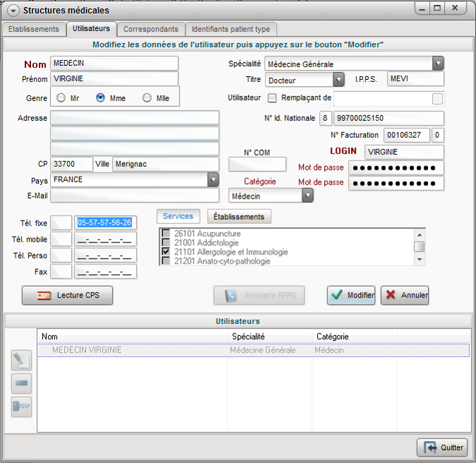This screenshot has height=463, width=476.
Task: Expand the Titre dropdown showing Docteur
Action: [x=338, y=80]
